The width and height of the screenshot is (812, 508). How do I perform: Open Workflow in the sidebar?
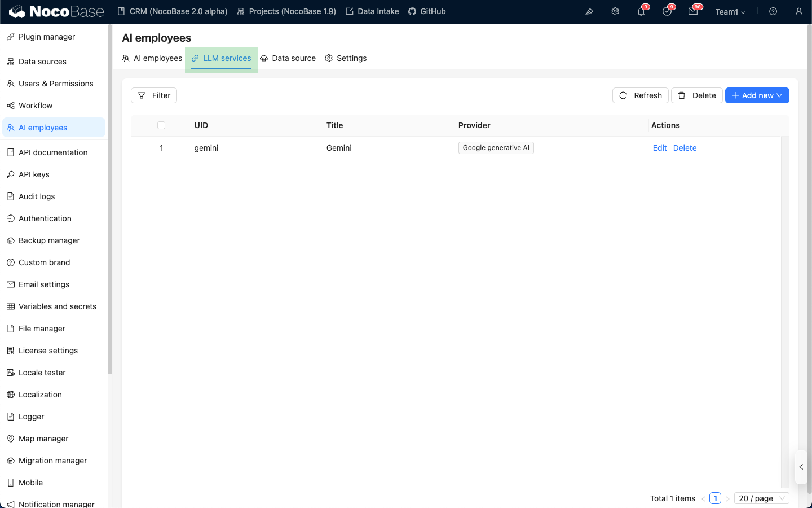click(x=36, y=106)
